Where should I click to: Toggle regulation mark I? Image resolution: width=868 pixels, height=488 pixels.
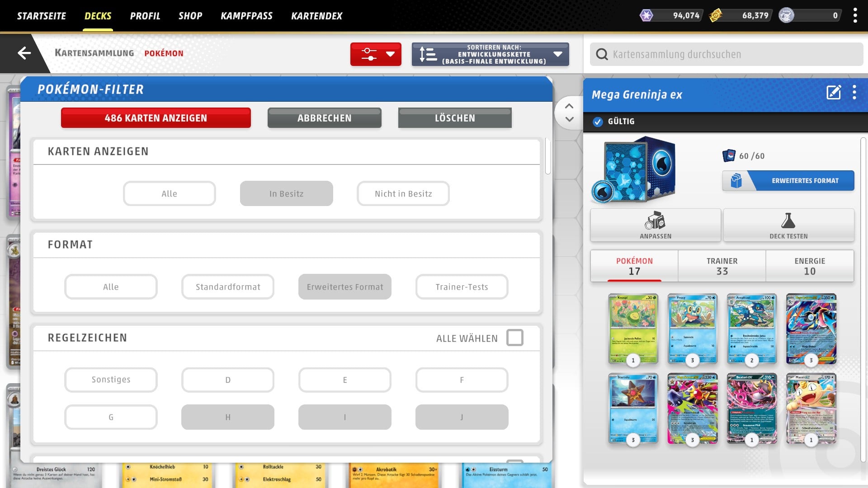(x=344, y=417)
